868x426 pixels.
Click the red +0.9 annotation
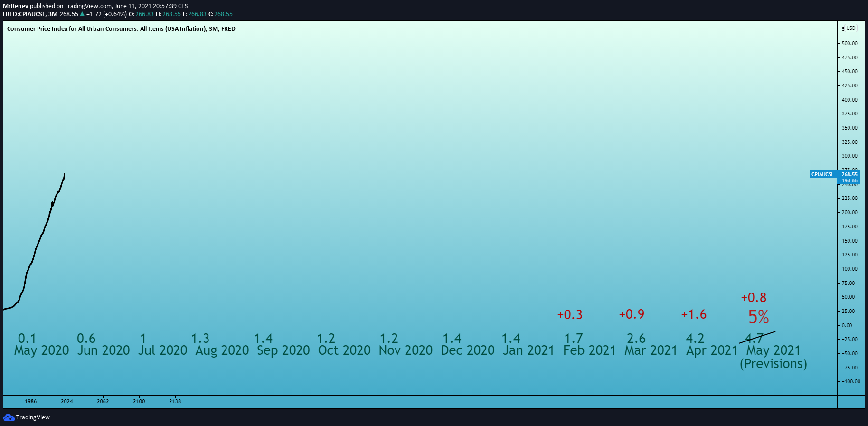tap(632, 314)
